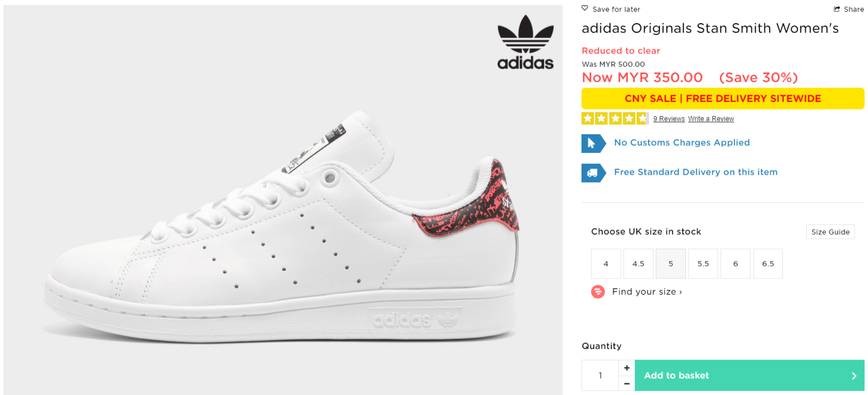Click the five-star rating icons
Viewport: 868px width, 395px height.
pyautogui.click(x=614, y=118)
